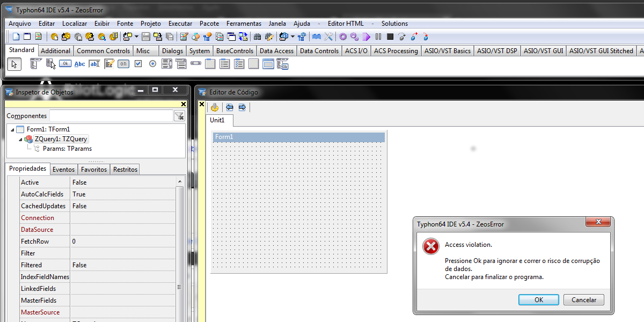Open the Projeto menu
Image resolution: width=644 pixels, height=322 pixels.
pyautogui.click(x=151, y=24)
